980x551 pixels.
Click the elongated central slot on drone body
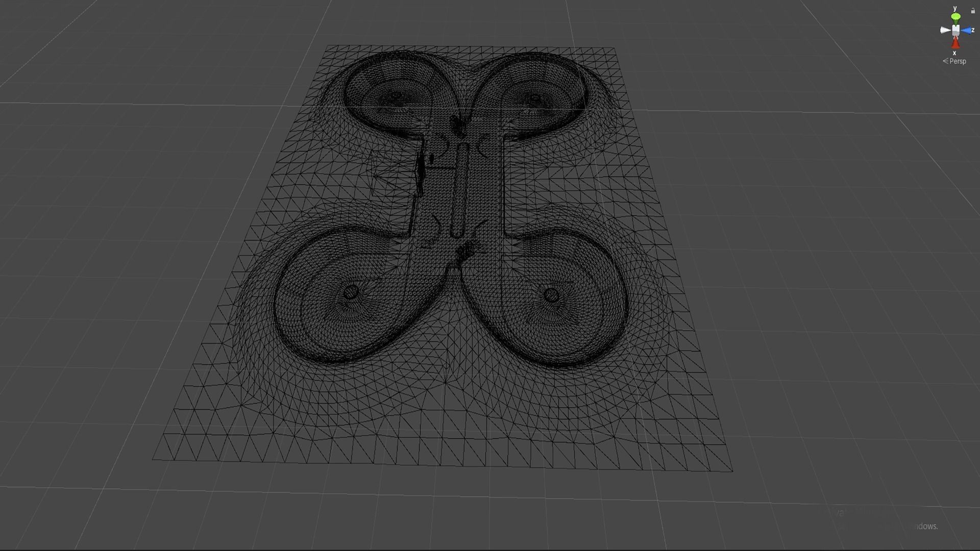[x=460, y=190]
